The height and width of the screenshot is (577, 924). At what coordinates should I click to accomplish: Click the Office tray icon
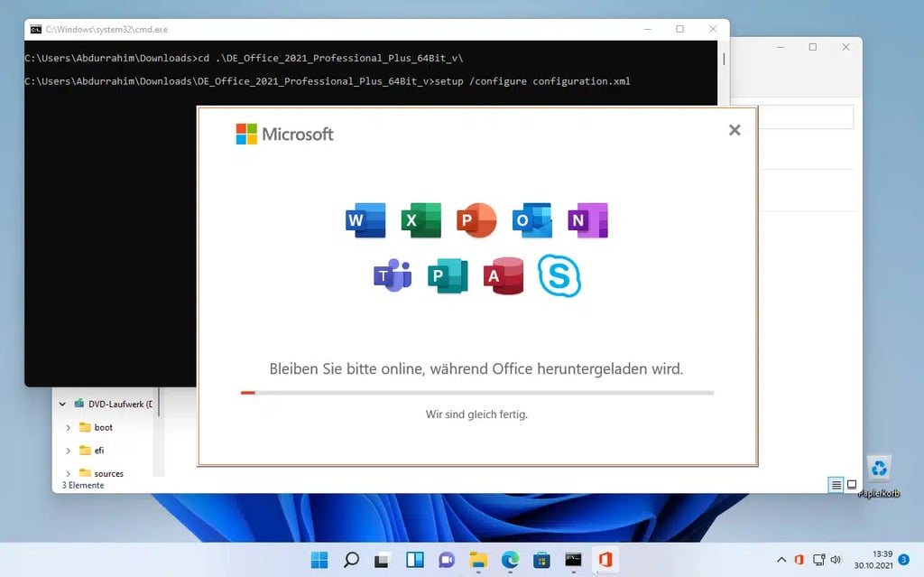[799, 559]
